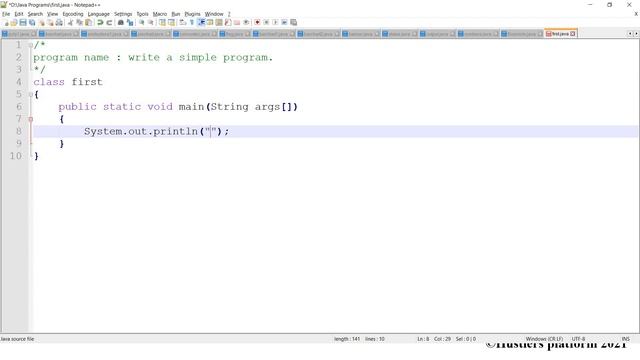Open the Tools menu
The width and height of the screenshot is (640, 360).
(x=142, y=14)
